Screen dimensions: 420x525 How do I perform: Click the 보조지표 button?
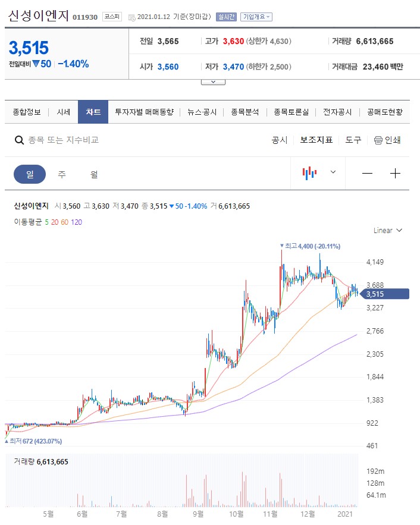[316, 140]
